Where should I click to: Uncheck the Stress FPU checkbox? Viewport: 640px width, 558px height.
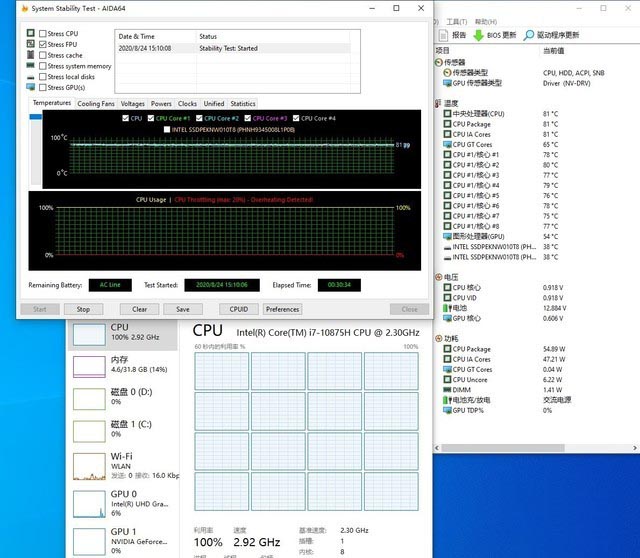tap(42, 44)
